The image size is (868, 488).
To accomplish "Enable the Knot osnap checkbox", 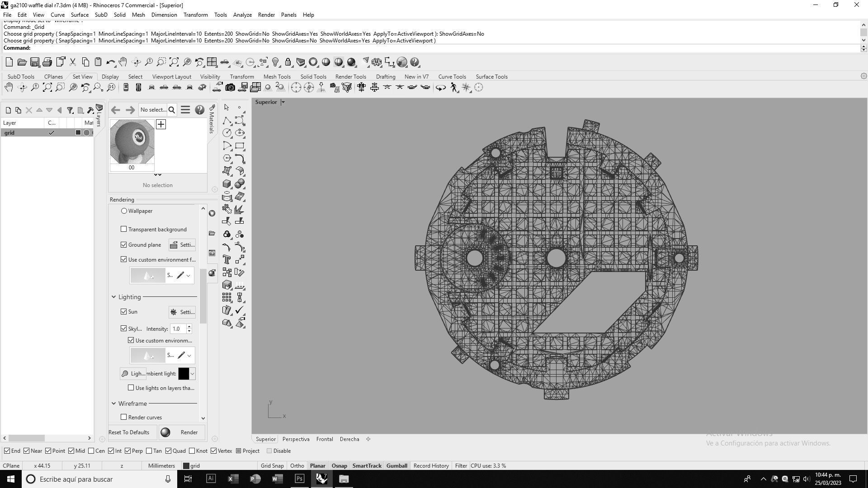I will (192, 451).
